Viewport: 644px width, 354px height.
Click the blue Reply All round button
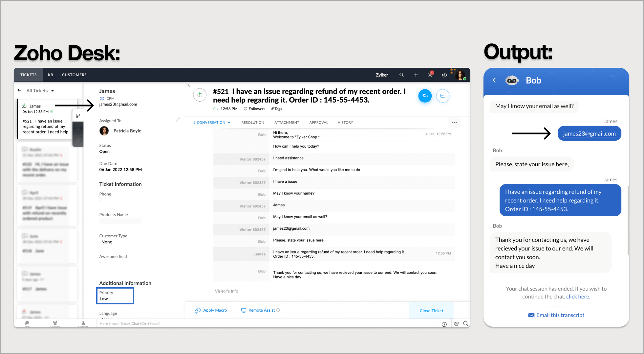pos(425,96)
